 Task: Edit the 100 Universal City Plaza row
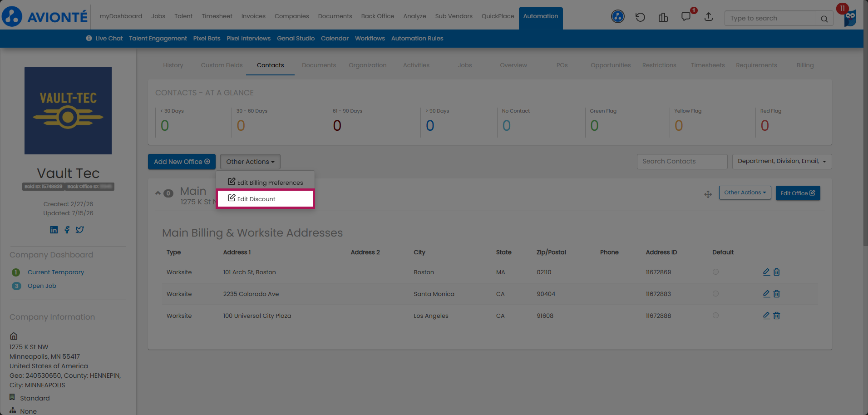point(766,316)
